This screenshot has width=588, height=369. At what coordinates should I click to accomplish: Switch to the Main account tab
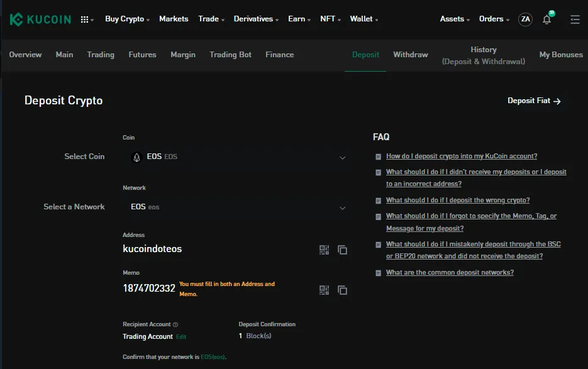pyautogui.click(x=65, y=55)
